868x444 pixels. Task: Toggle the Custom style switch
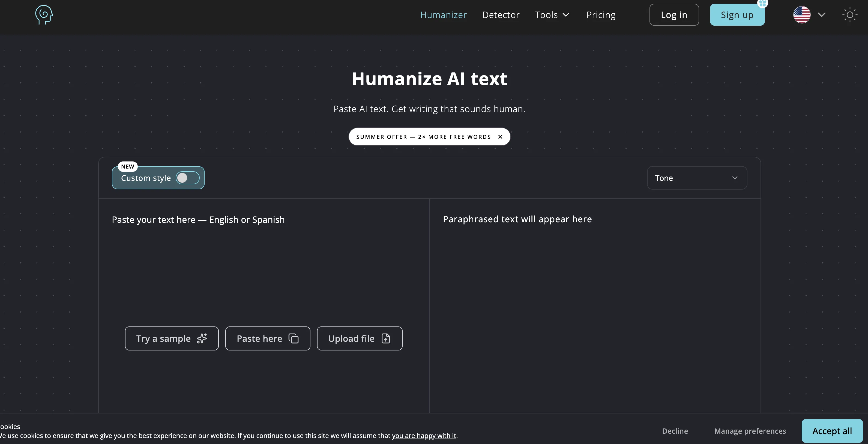[x=187, y=178]
